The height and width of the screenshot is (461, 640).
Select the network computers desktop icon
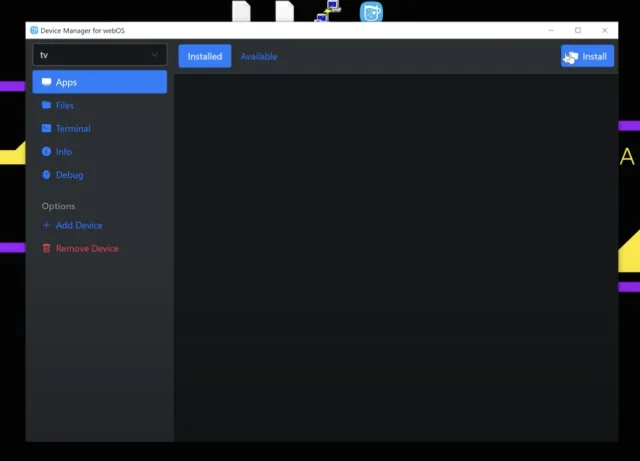coord(328,12)
